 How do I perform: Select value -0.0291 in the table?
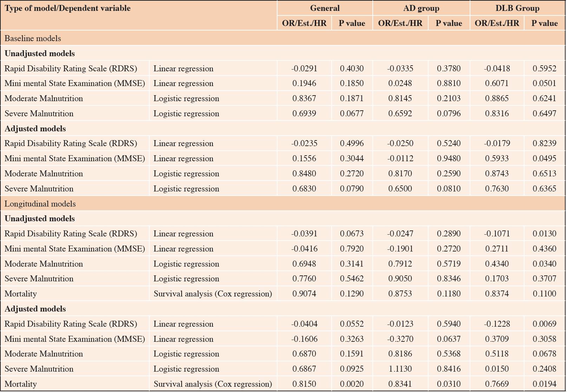304,68
